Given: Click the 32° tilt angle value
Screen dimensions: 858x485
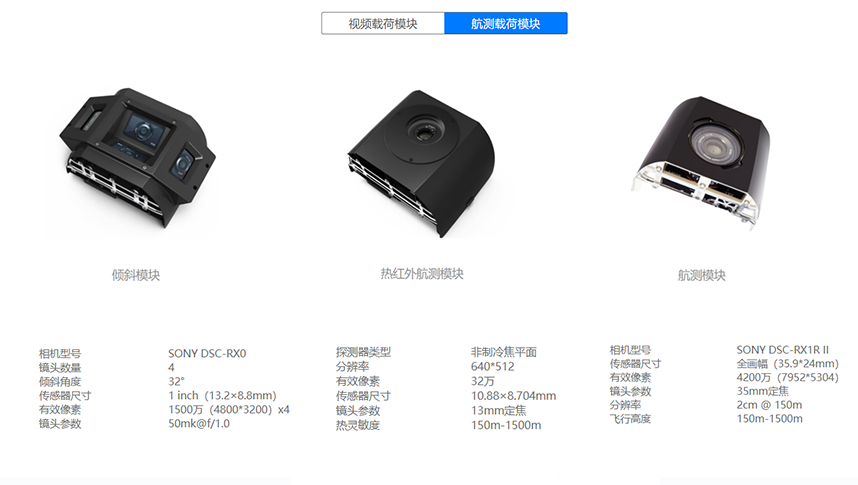Looking at the screenshot, I should (x=176, y=382).
